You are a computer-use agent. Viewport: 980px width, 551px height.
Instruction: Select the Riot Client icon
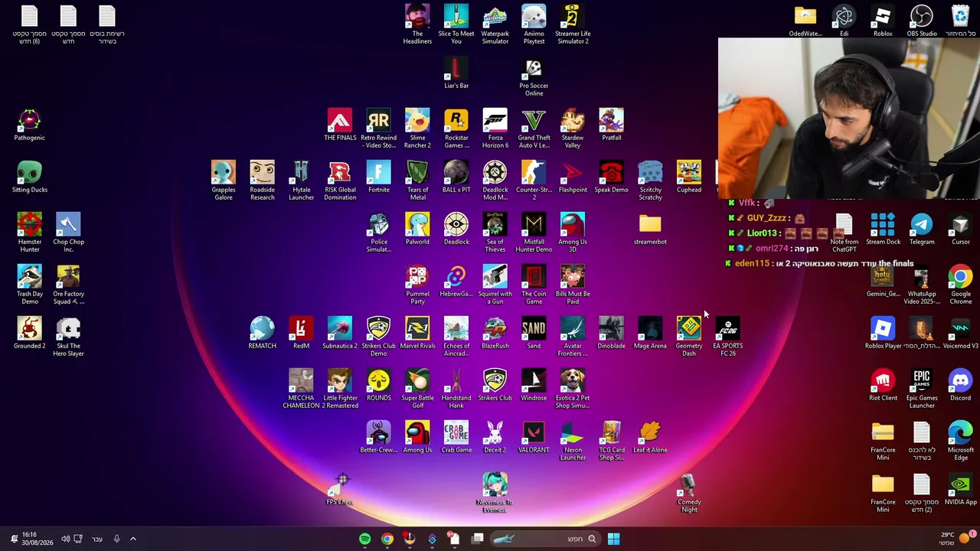[883, 386]
